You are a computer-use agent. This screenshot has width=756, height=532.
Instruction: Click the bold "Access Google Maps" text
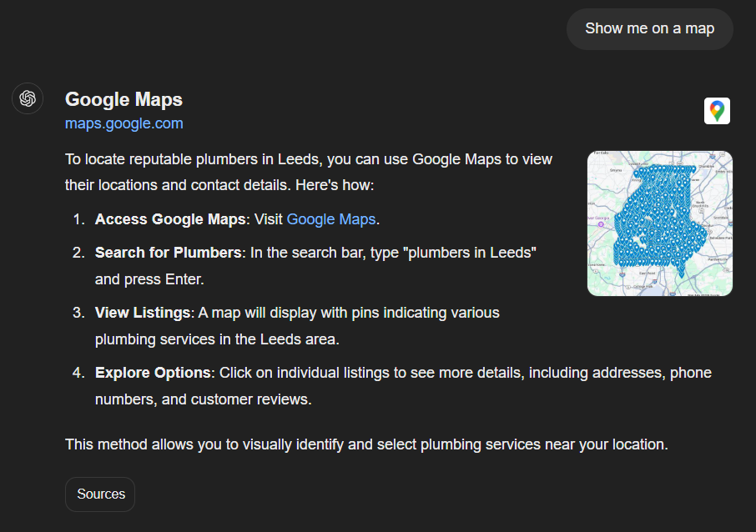coord(170,219)
